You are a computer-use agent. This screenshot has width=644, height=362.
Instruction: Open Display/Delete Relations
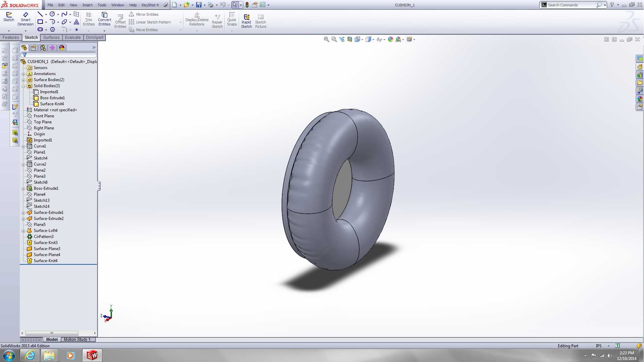pos(197,19)
